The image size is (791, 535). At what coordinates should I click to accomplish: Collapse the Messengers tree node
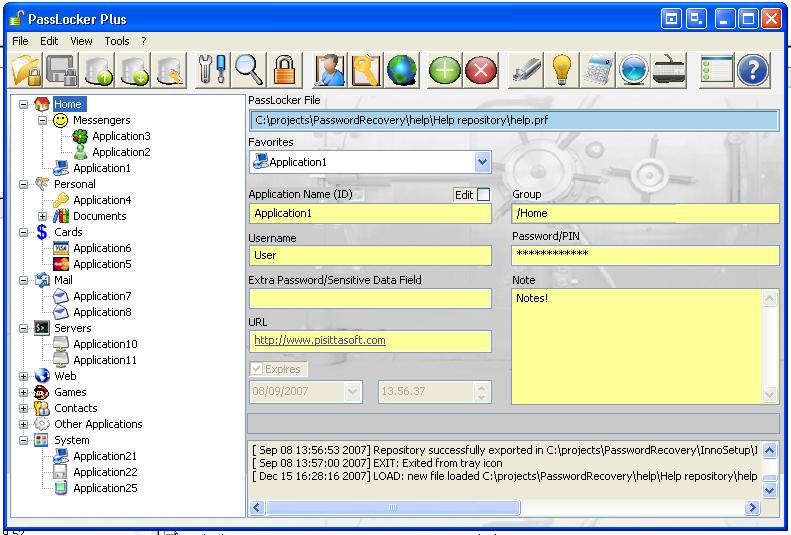point(42,120)
